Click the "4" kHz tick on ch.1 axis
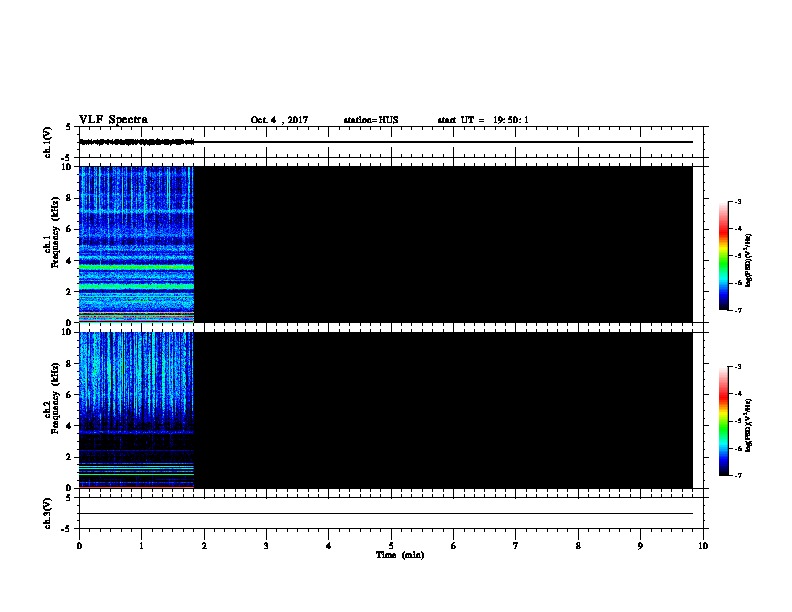Screen dimensions: 792x612 [x=69, y=261]
